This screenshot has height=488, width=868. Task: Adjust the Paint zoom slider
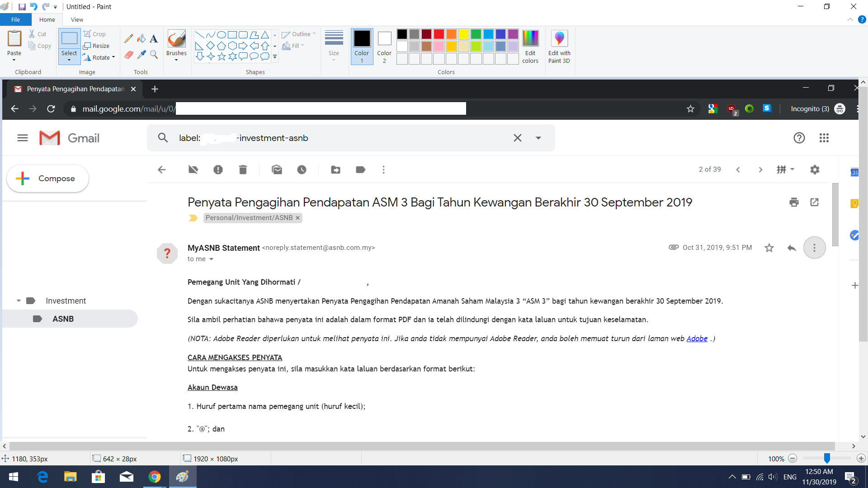pyautogui.click(x=827, y=458)
